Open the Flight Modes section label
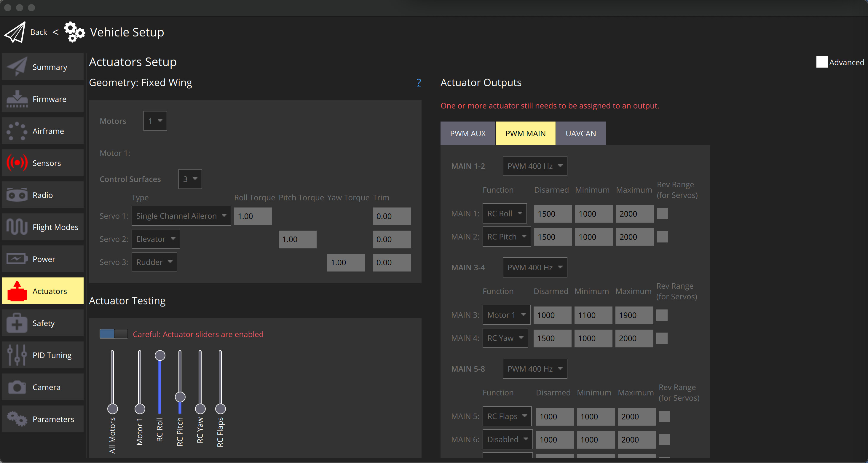Viewport: 868px width, 463px height. click(55, 227)
